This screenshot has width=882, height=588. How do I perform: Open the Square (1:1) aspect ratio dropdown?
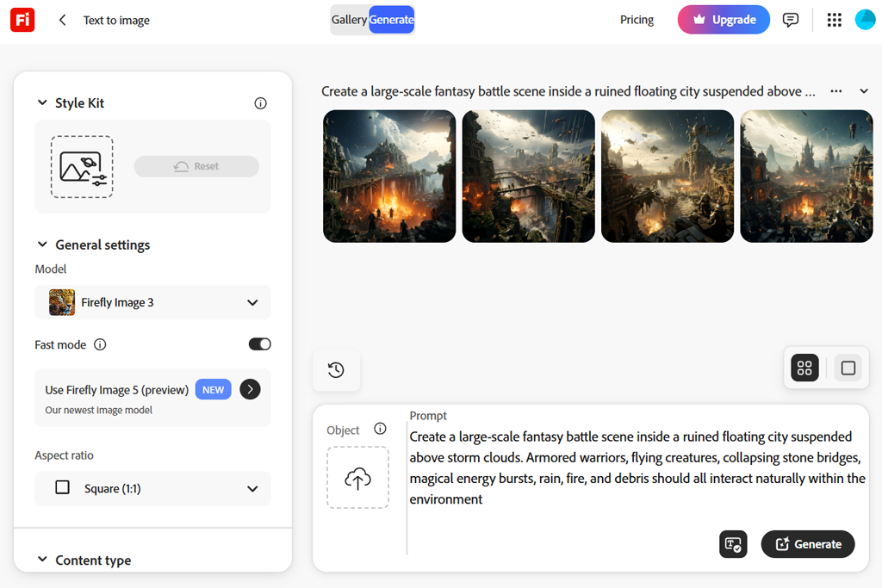point(153,488)
